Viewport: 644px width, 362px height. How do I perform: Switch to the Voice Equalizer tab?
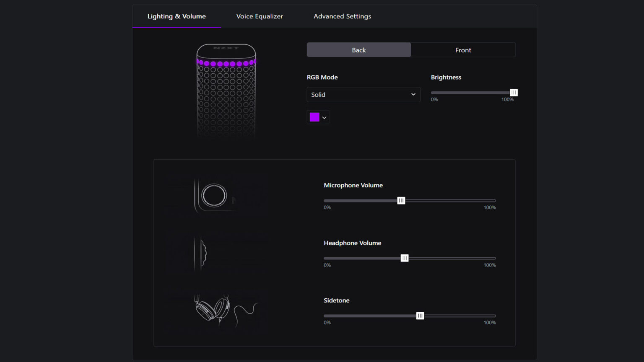[259, 16]
